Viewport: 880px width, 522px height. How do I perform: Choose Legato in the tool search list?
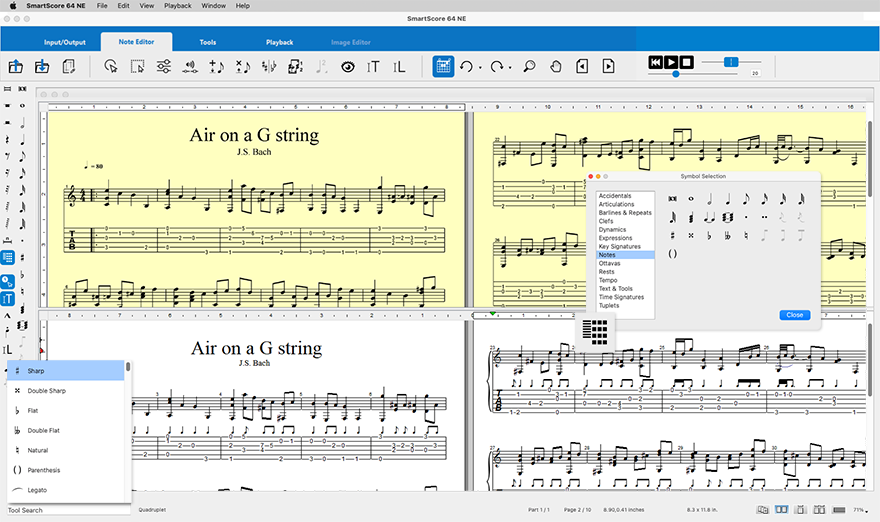66,490
